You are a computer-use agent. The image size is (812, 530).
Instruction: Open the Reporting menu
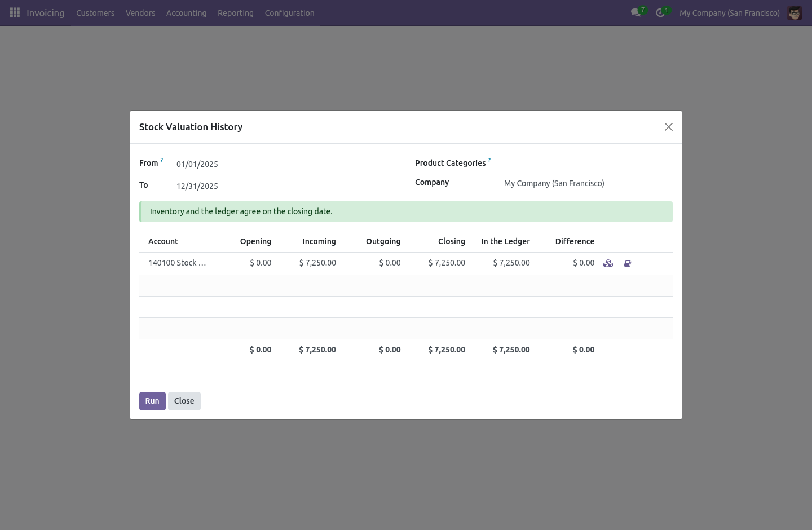(236, 13)
